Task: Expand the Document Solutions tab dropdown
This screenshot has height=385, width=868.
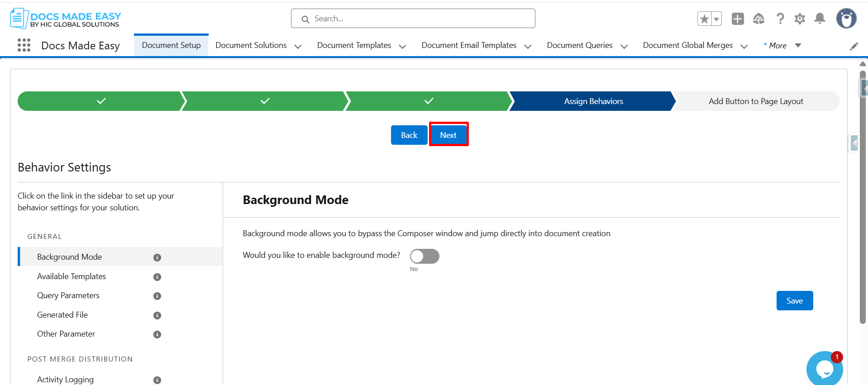Action: click(298, 46)
